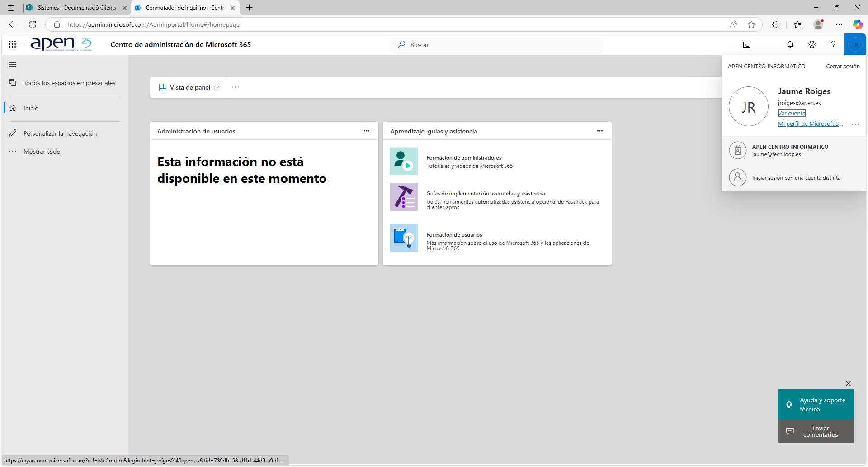Click Enviar comentarios button

816,431
